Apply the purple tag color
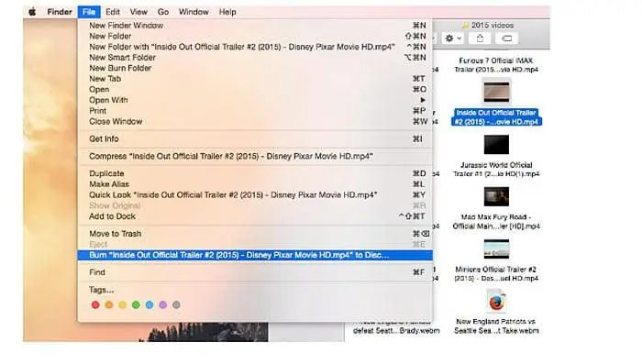The image size is (642, 364). click(x=163, y=305)
